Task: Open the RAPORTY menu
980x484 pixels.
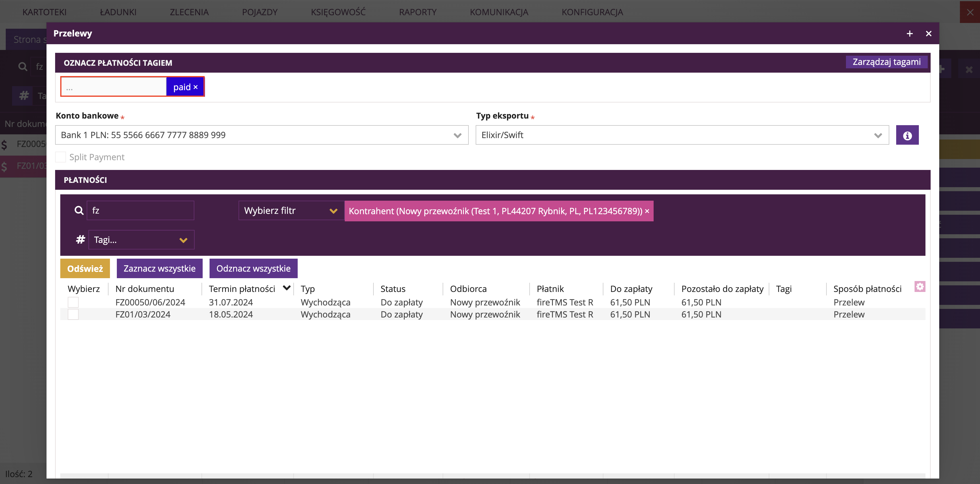Action: (417, 12)
